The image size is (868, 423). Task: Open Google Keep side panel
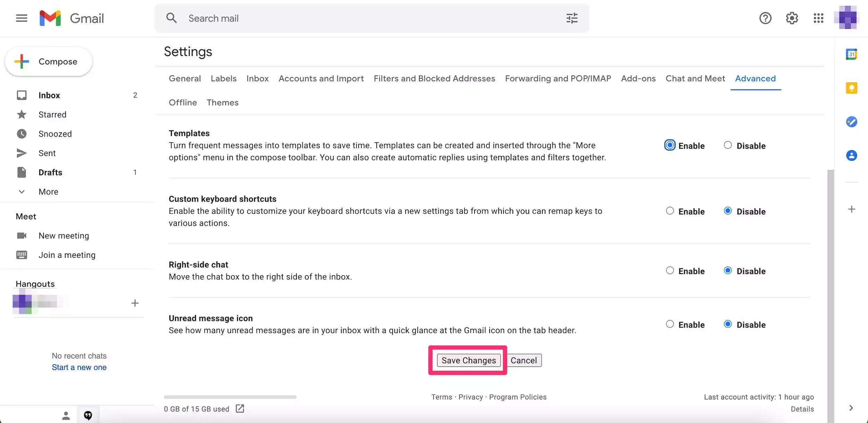click(851, 88)
